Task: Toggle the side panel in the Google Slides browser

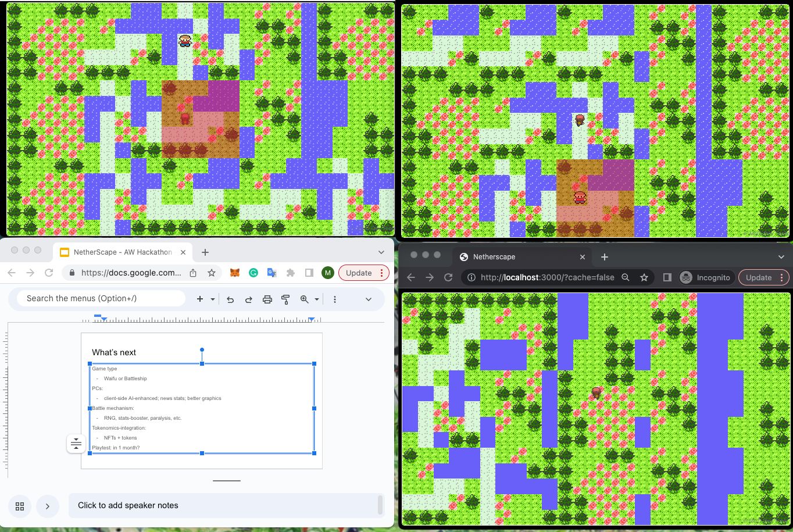Action: (309, 273)
